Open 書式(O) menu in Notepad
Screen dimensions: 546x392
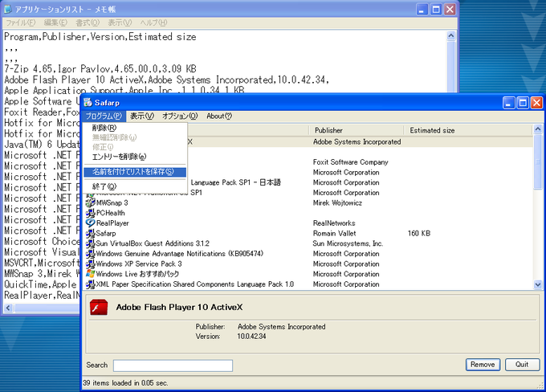coord(88,22)
